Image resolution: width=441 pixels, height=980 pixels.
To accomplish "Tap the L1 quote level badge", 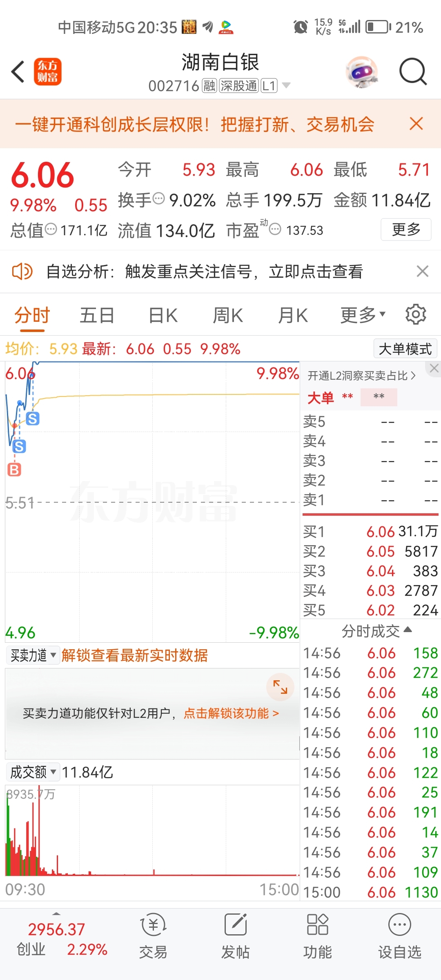I will pos(269,86).
